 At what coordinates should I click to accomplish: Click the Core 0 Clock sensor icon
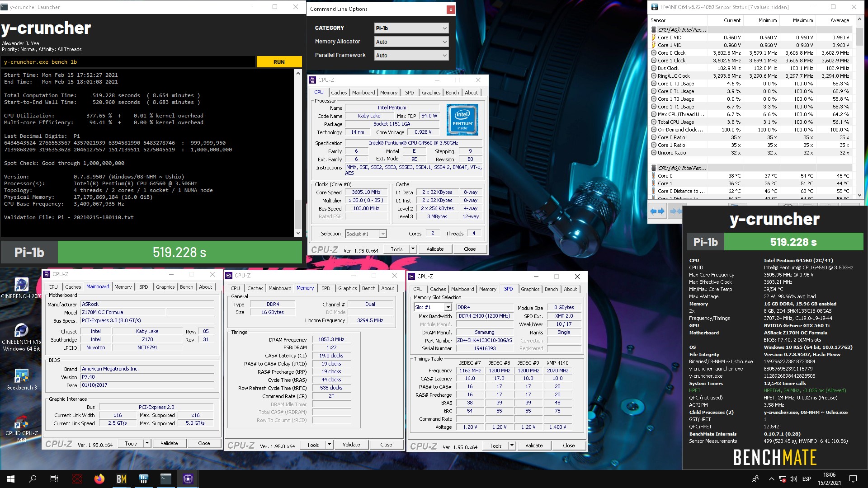coord(653,53)
